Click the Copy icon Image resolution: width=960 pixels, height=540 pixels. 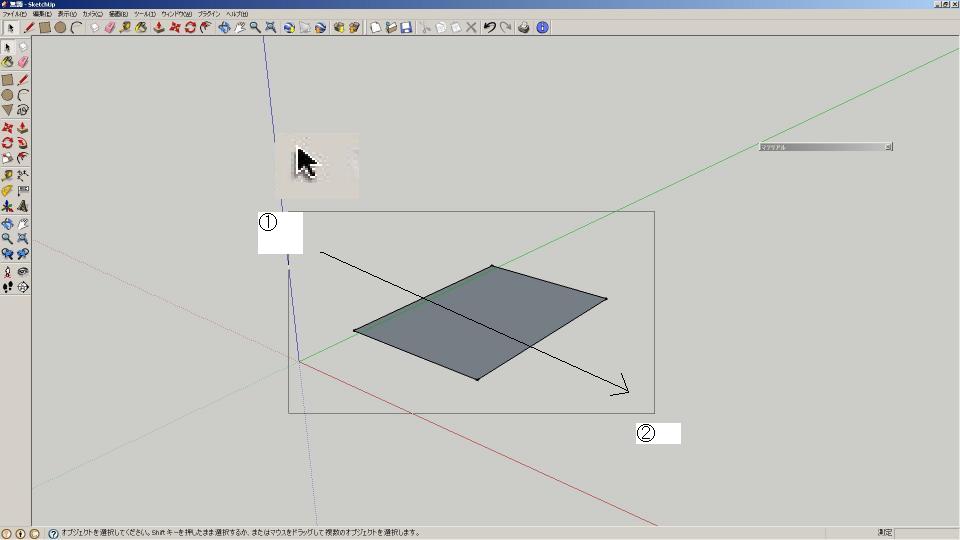(x=440, y=28)
